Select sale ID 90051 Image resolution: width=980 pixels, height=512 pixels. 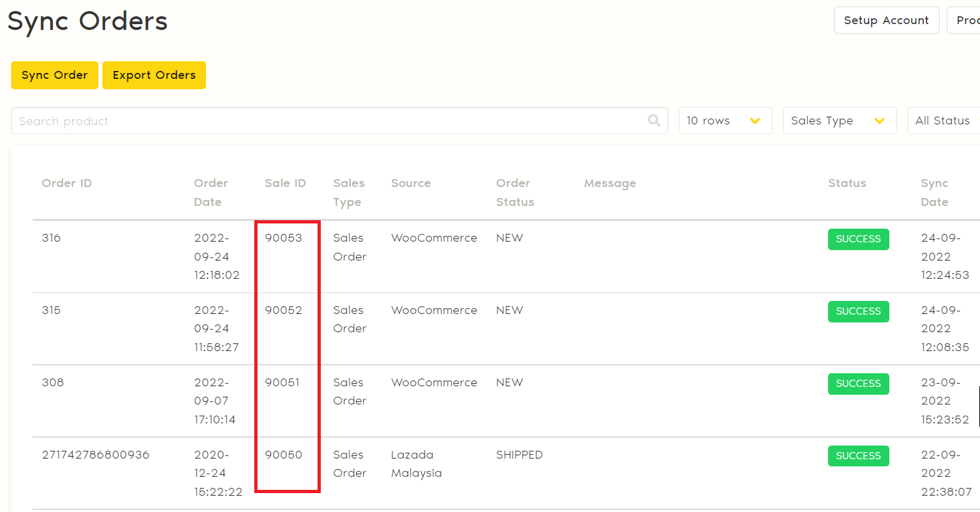coord(282,382)
